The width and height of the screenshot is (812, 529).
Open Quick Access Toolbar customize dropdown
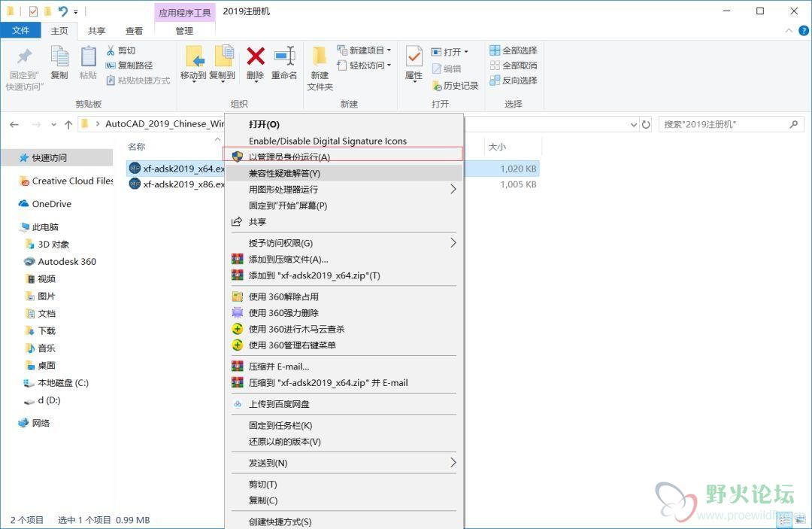76,11
